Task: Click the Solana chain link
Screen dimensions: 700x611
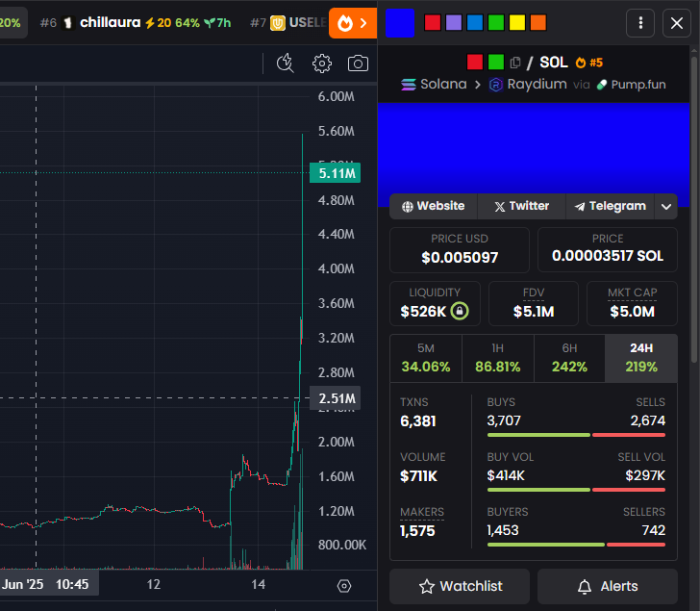Action: [x=434, y=84]
